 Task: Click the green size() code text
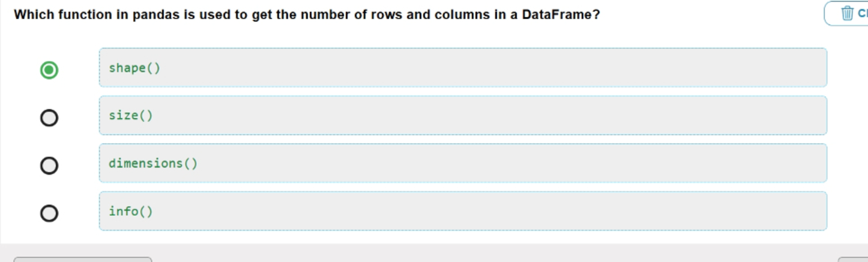(x=131, y=115)
